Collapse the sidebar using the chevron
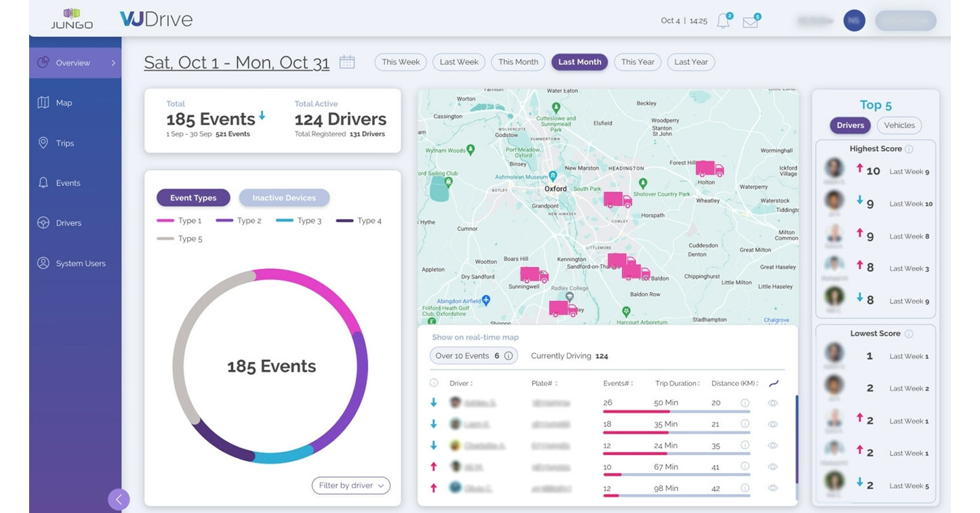This screenshot has width=980, height=513. click(x=119, y=499)
